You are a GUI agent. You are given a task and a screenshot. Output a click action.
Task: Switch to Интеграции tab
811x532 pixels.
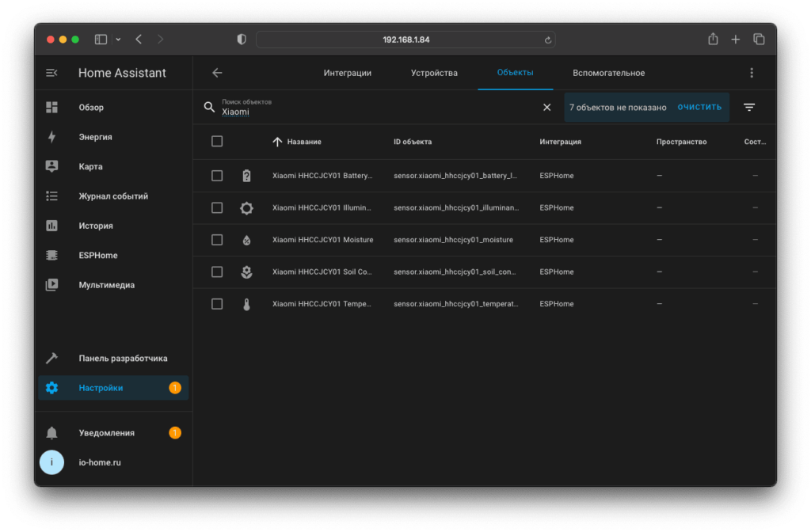point(348,73)
